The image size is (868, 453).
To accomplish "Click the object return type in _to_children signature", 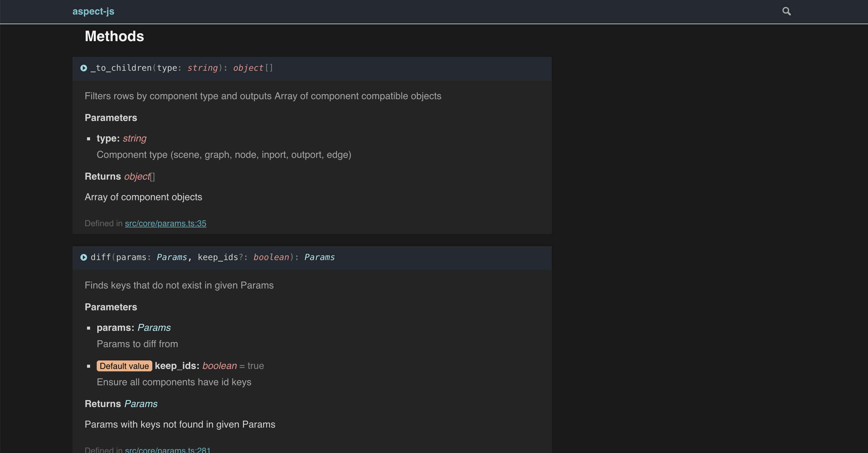I will point(248,68).
